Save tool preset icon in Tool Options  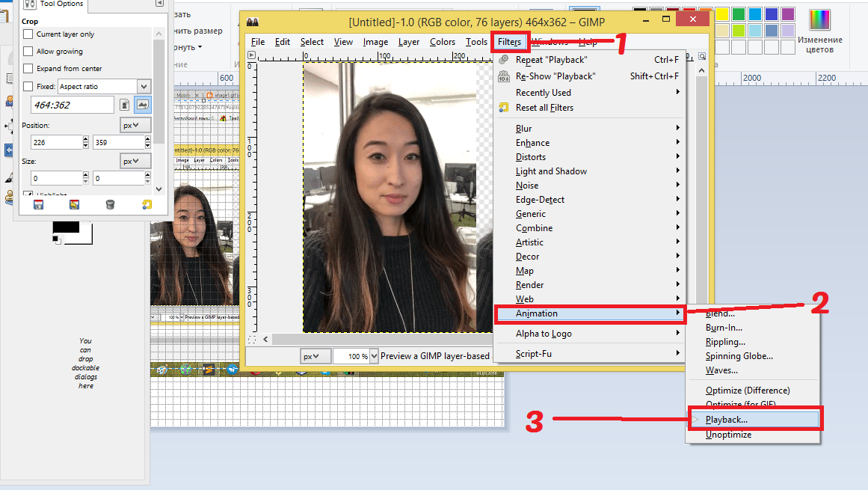pos(38,205)
